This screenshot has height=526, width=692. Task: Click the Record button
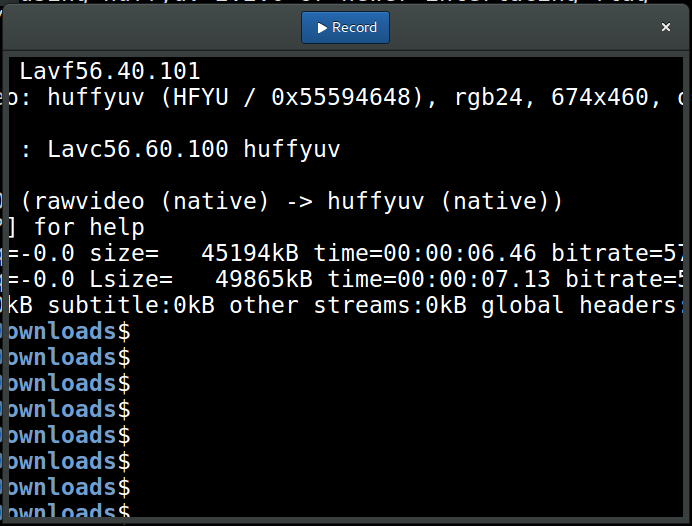pos(345,28)
